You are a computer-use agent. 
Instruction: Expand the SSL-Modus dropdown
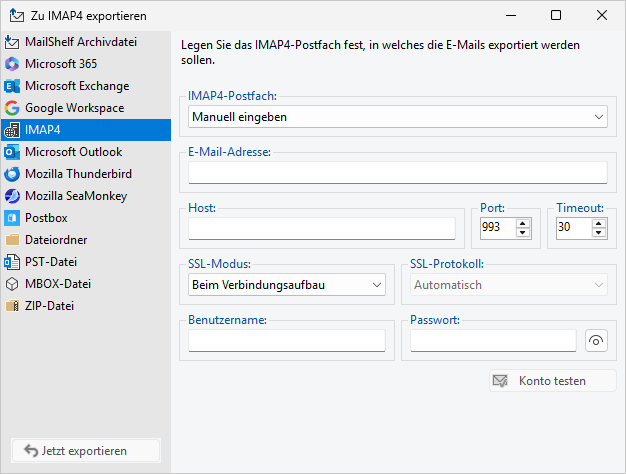286,285
